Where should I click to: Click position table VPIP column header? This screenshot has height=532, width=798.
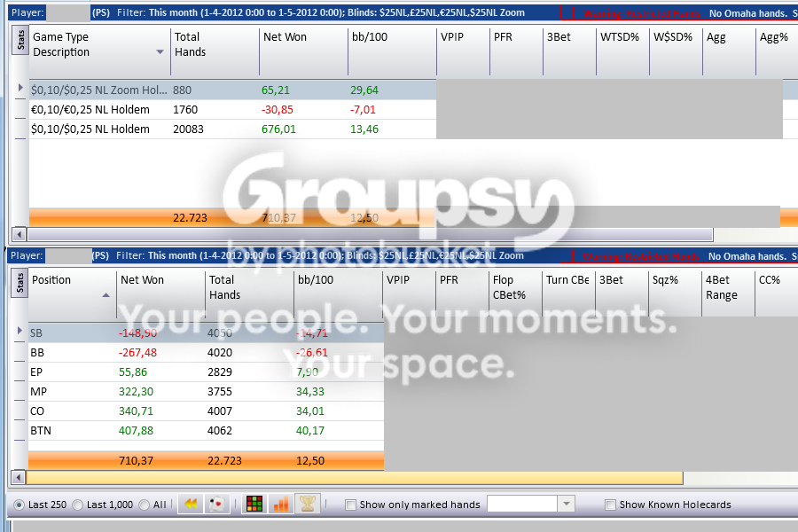pos(409,293)
